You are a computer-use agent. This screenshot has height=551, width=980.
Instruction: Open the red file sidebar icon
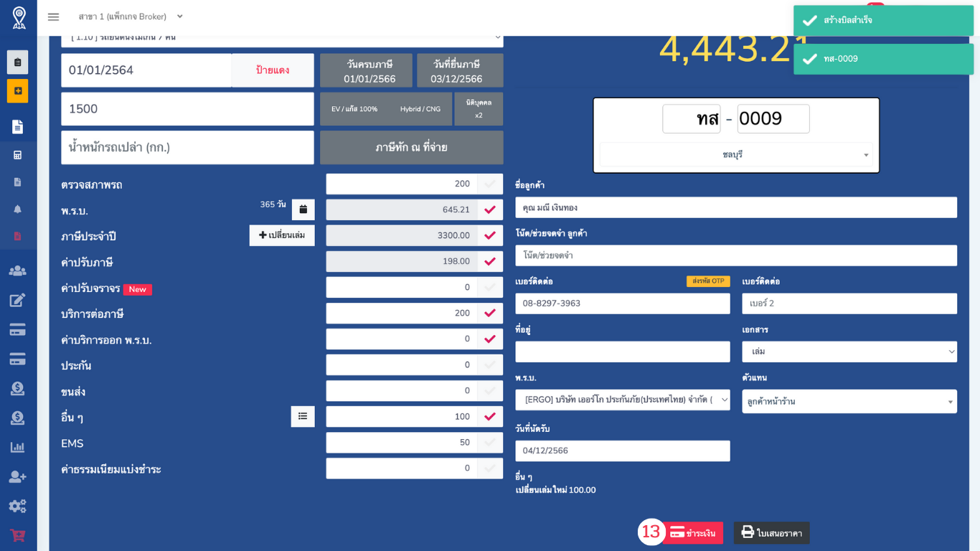(x=18, y=236)
